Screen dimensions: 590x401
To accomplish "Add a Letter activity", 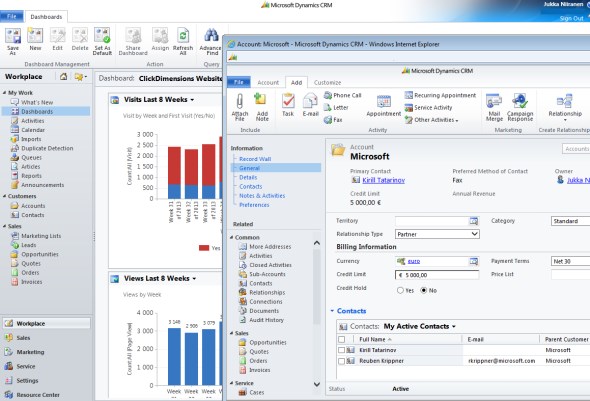I will coord(336,108).
